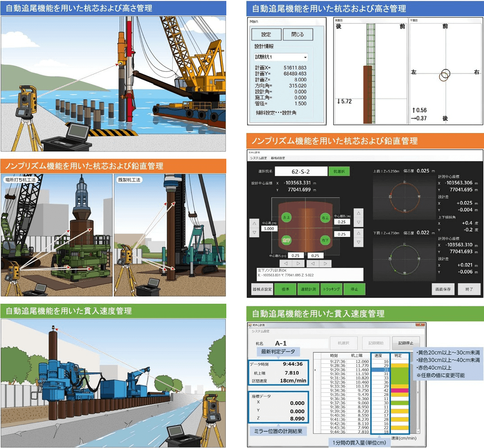Click the leftmost bottom left-arrow button
This screenshot has width=484, height=448.
click(x=285, y=264)
